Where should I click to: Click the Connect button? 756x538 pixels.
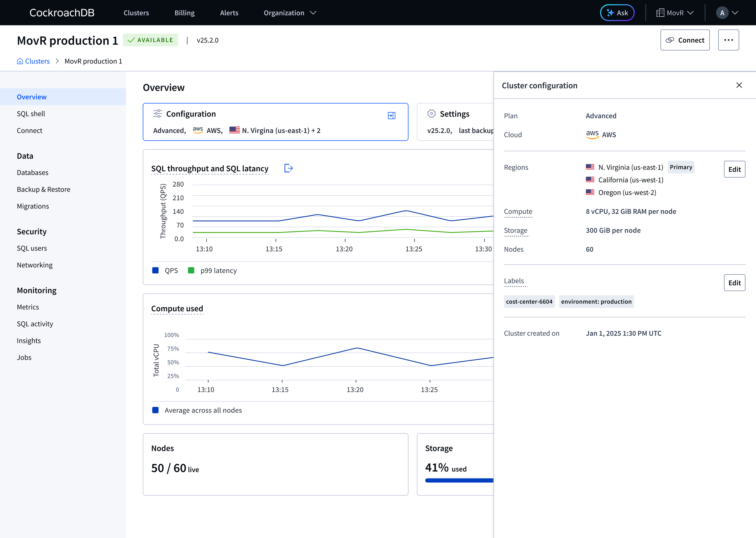click(x=685, y=40)
